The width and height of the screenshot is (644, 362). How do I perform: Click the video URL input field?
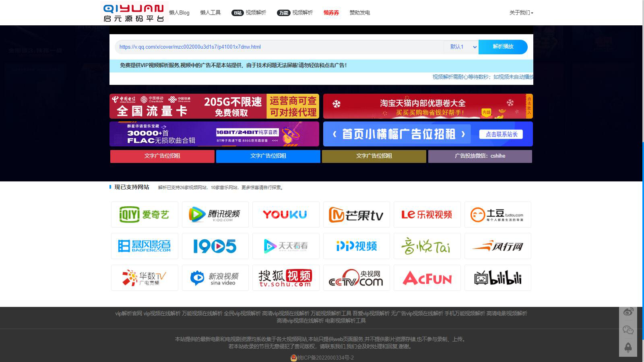[x=278, y=47]
